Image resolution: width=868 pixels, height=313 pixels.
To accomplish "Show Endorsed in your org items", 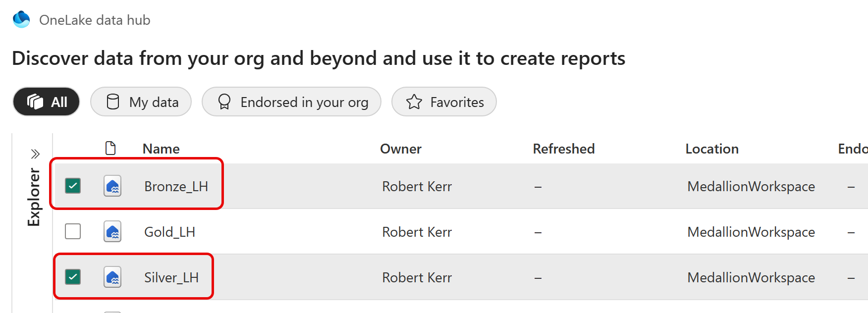I will click(x=291, y=102).
